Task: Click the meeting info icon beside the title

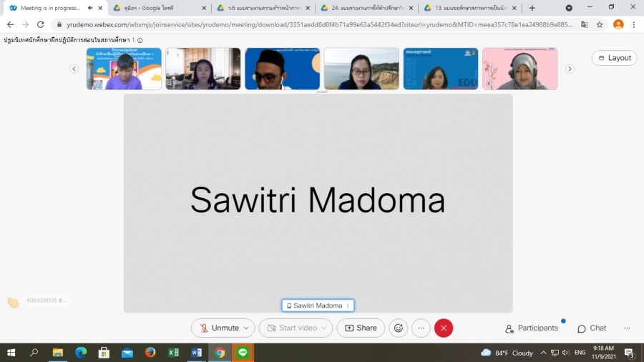Action: pyautogui.click(x=140, y=41)
